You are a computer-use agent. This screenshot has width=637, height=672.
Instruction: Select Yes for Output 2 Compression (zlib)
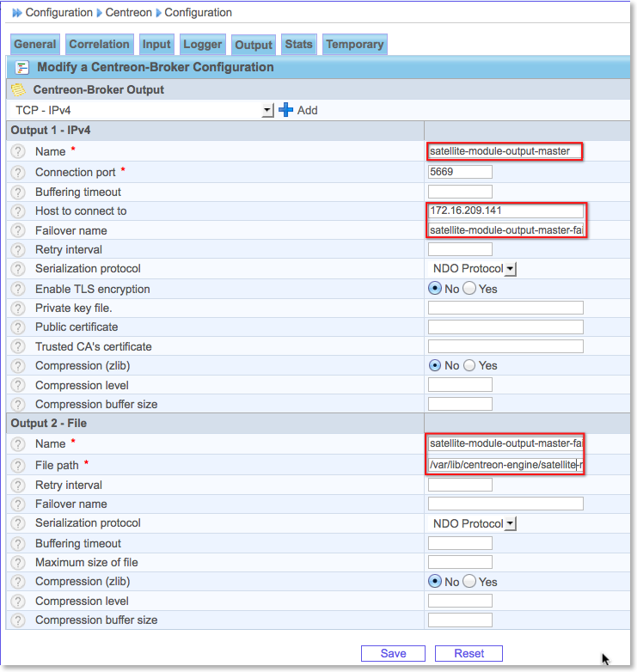pos(469,582)
